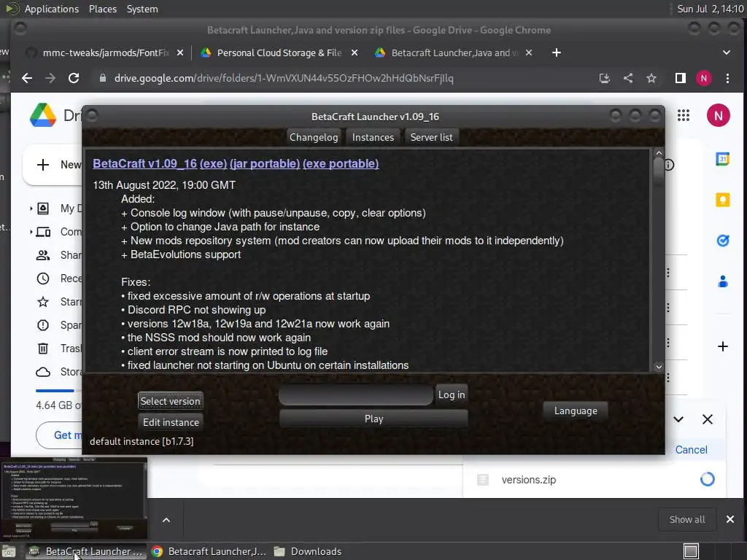Image resolution: width=747 pixels, height=560 pixels.
Task: Open the Places menu
Action: tap(102, 9)
